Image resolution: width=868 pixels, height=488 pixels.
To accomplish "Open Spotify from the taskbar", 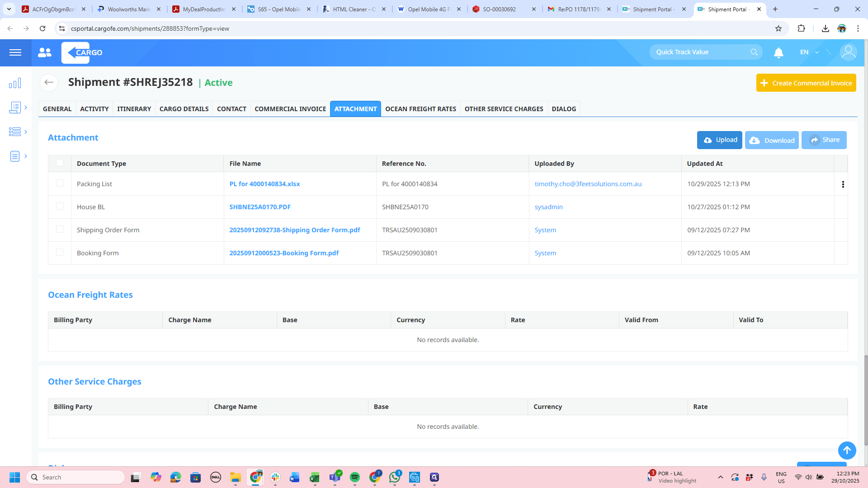I will tap(355, 477).
